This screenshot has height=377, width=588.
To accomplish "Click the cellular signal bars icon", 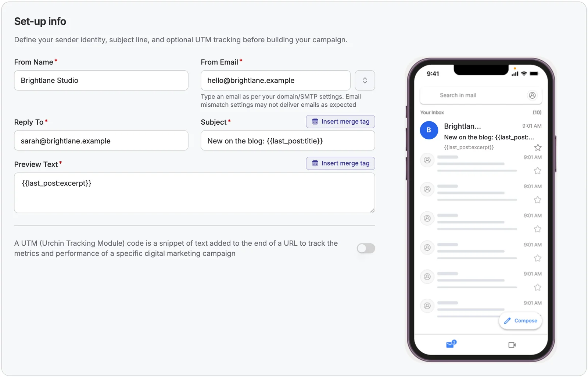I will tap(515, 74).
